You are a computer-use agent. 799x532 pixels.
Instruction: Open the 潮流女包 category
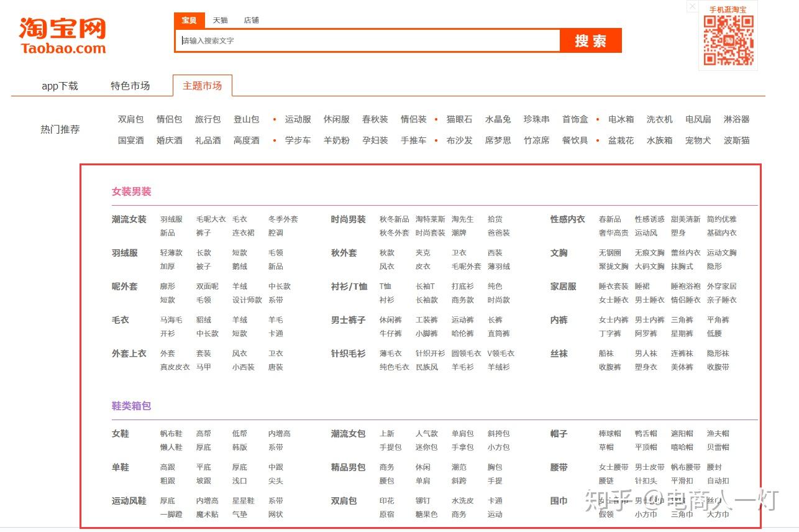pos(349,434)
